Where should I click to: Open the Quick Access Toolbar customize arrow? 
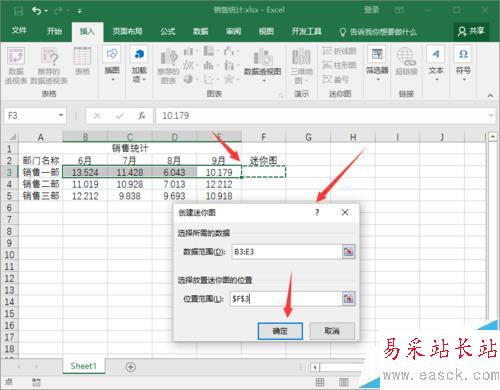coord(80,11)
